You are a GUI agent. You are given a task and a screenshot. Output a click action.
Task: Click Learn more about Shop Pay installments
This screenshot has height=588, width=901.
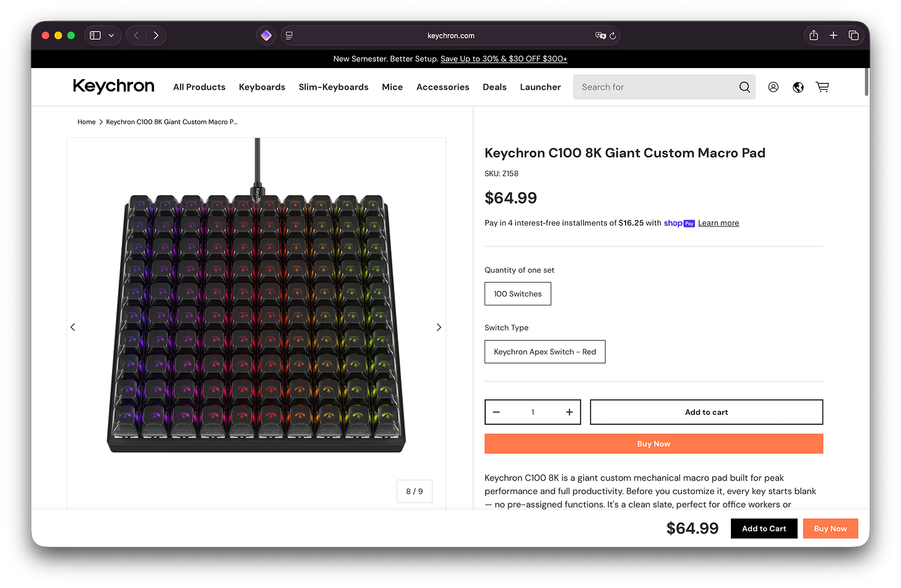point(718,223)
